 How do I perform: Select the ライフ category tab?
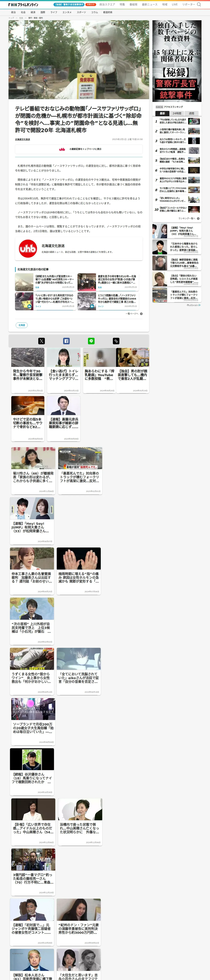point(54,12)
